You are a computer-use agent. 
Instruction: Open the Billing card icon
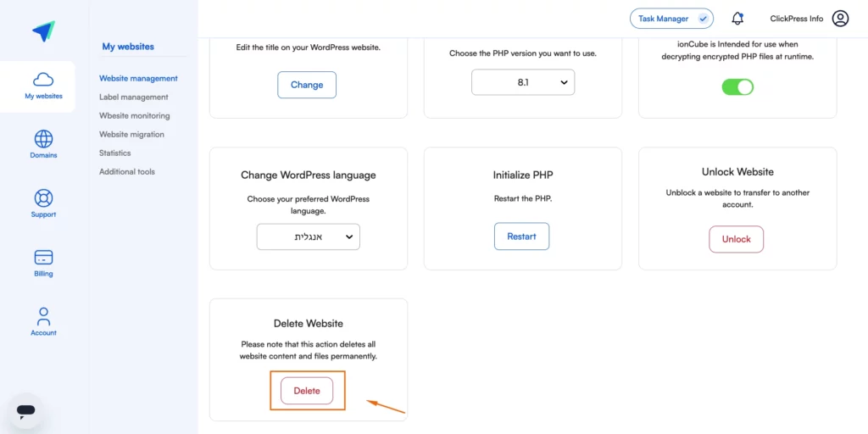pos(43,258)
